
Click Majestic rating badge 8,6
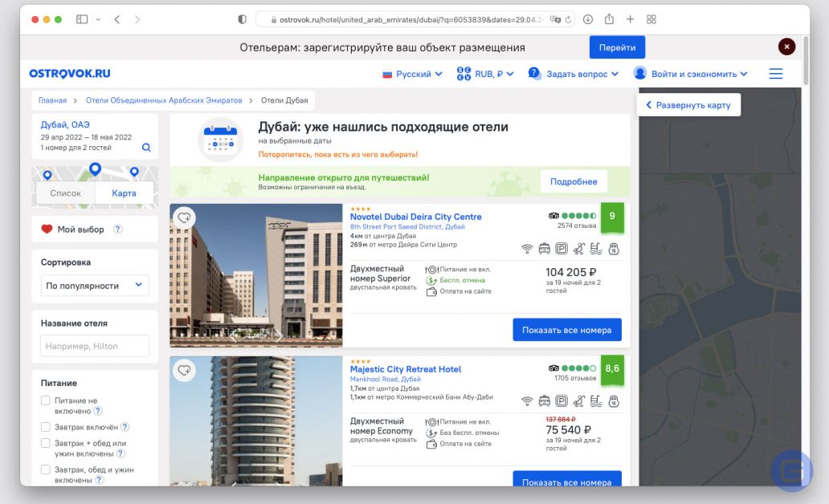612,369
